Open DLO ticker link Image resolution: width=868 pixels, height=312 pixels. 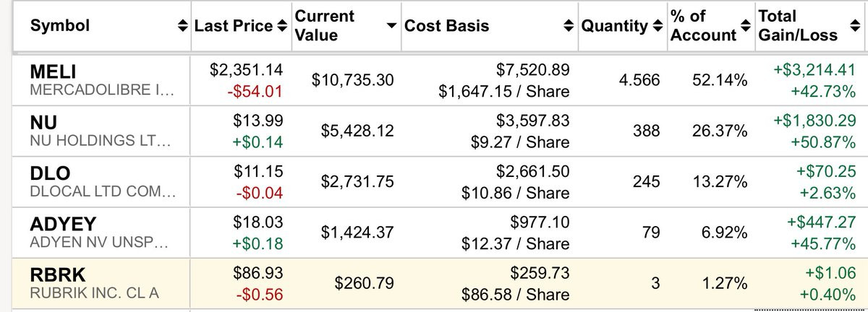48,173
